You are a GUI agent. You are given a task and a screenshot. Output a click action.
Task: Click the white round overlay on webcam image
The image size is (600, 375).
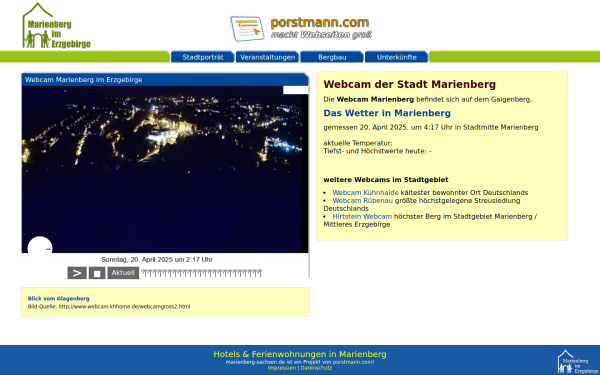click(40, 245)
